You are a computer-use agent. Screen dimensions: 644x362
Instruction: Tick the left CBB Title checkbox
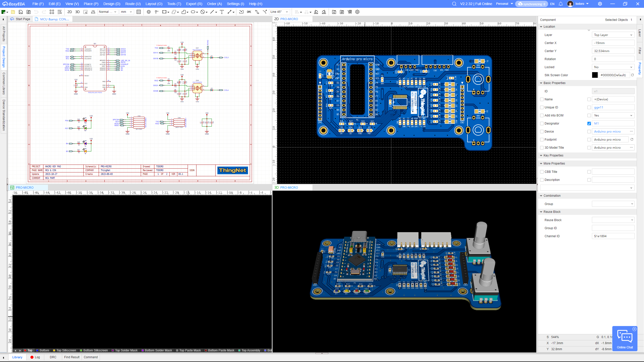[x=542, y=172]
